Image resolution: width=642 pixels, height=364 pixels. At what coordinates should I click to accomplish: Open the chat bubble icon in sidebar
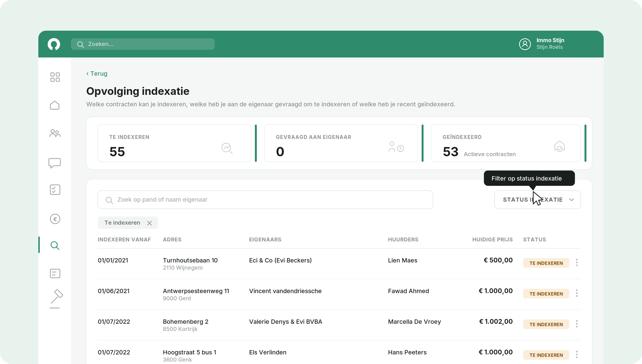[55, 163]
